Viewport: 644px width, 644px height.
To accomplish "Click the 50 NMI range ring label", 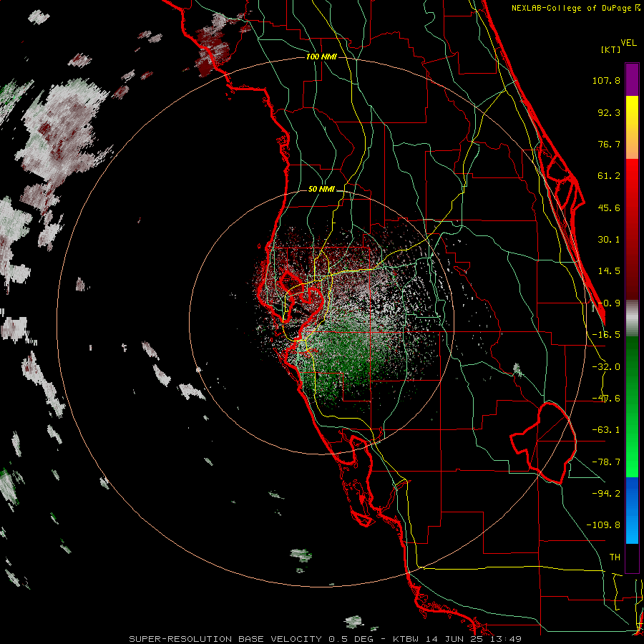I will pos(321,190).
